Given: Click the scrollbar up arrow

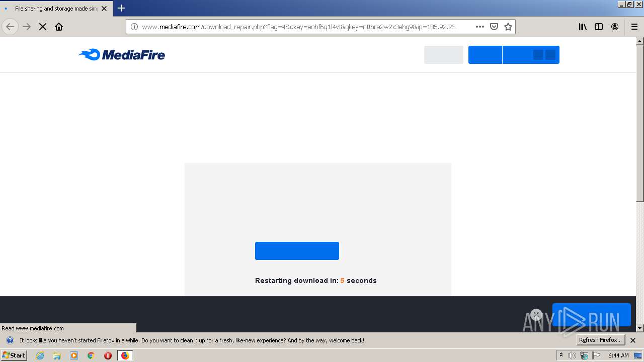Looking at the screenshot, I should pos(640,41).
